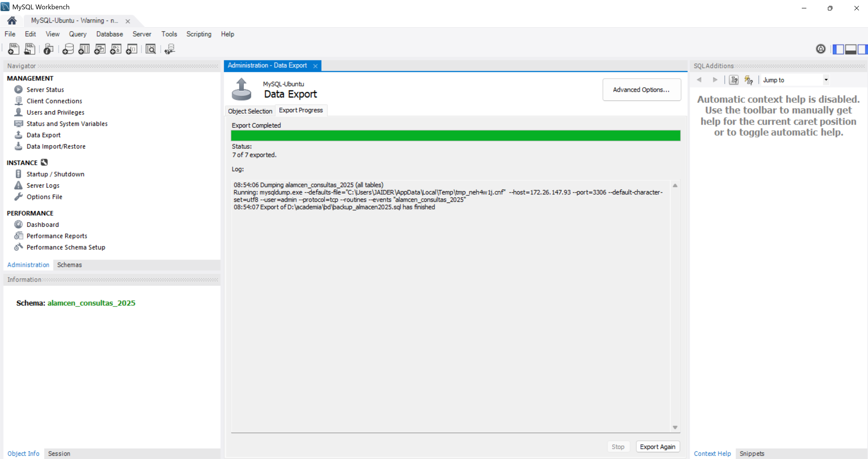868x459 pixels.
Task: Create new view toolbar icon
Action: coord(100,49)
